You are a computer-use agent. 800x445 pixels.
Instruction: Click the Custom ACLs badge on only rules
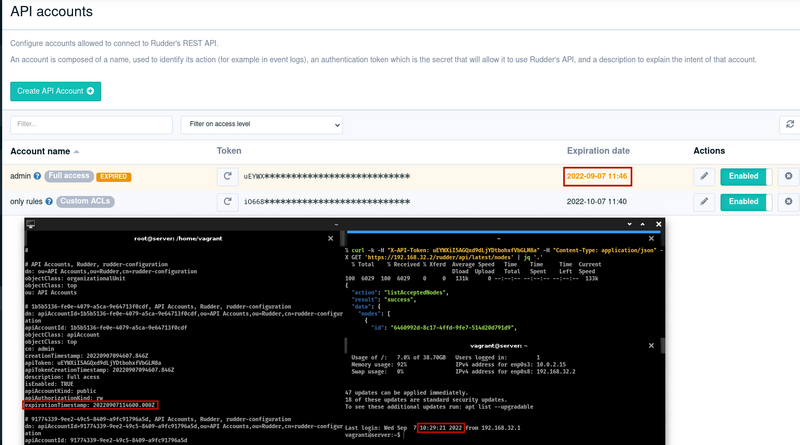tap(85, 202)
